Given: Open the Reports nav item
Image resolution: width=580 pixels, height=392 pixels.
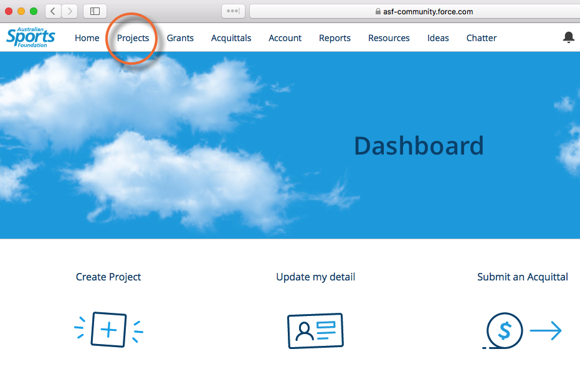Looking at the screenshot, I should (335, 38).
